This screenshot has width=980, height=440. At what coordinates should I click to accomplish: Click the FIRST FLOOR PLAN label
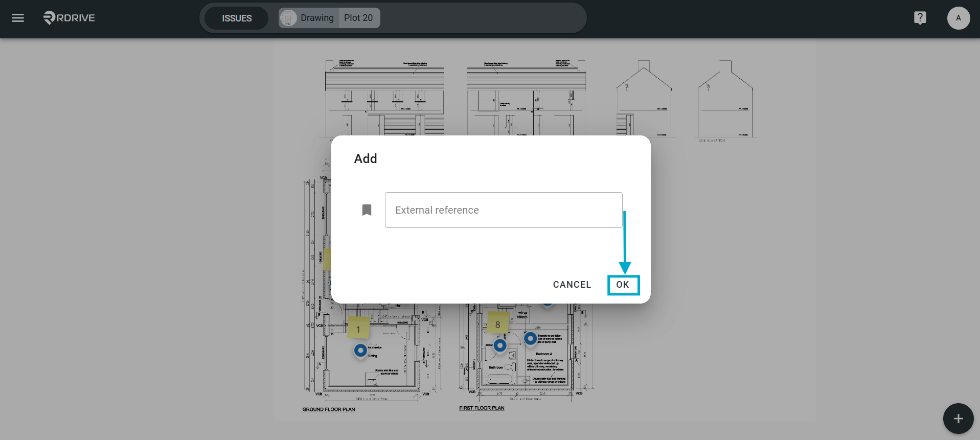(482, 408)
